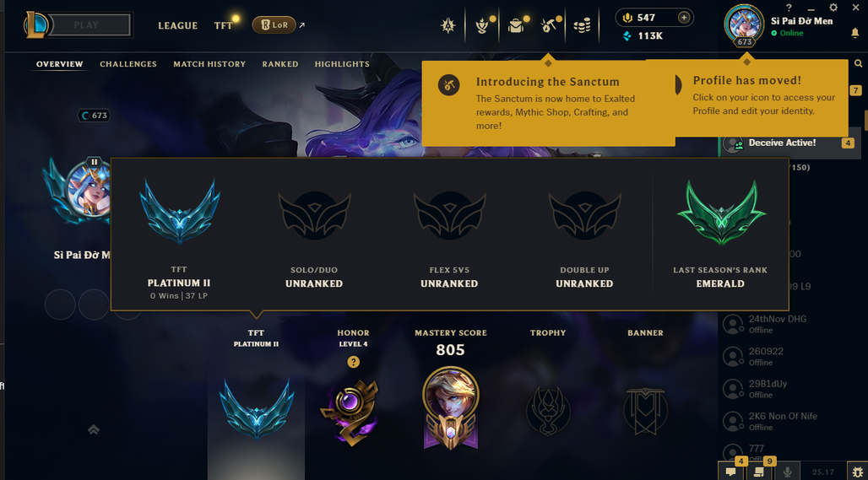Open the Loot briefcase icon
The width and height of the screenshot is (868, 480).
click(516, 25)
